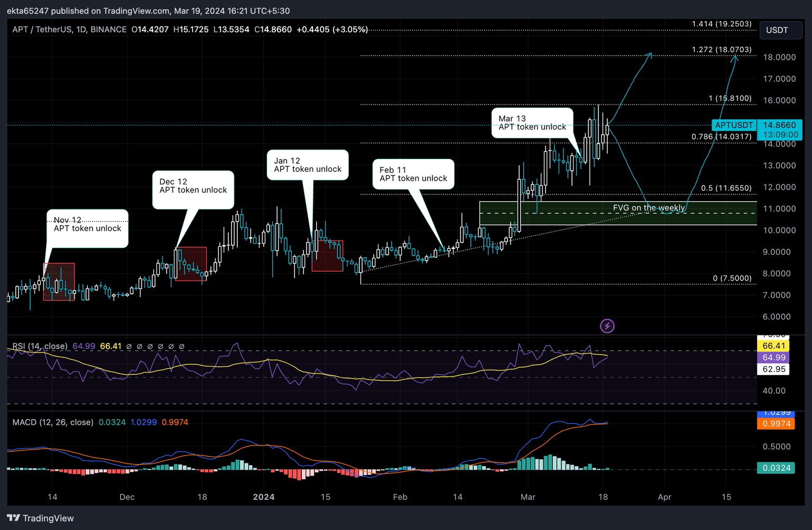
Task: Click the 0.786 (14.0317) Fibonacci label
Action: pyautogui.click(x=722, y=137)
